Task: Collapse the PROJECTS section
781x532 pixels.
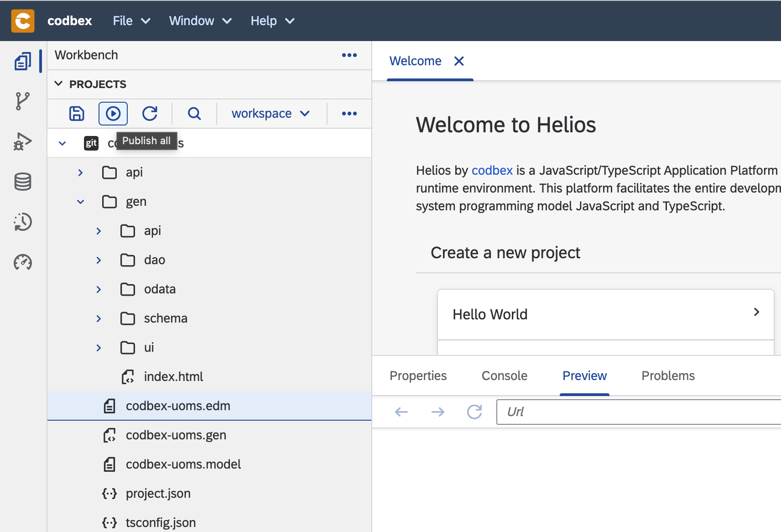Action: pos(58,84)
